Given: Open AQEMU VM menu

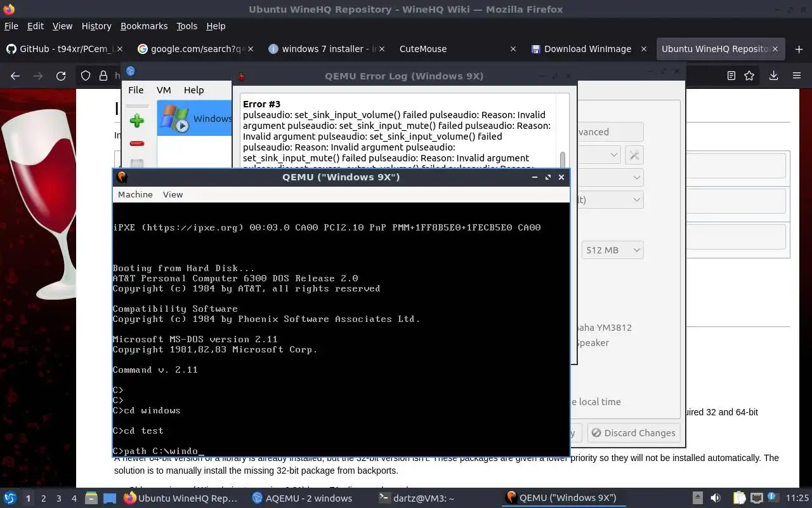Looking at the screenshot, I should (x=164, y=90).
